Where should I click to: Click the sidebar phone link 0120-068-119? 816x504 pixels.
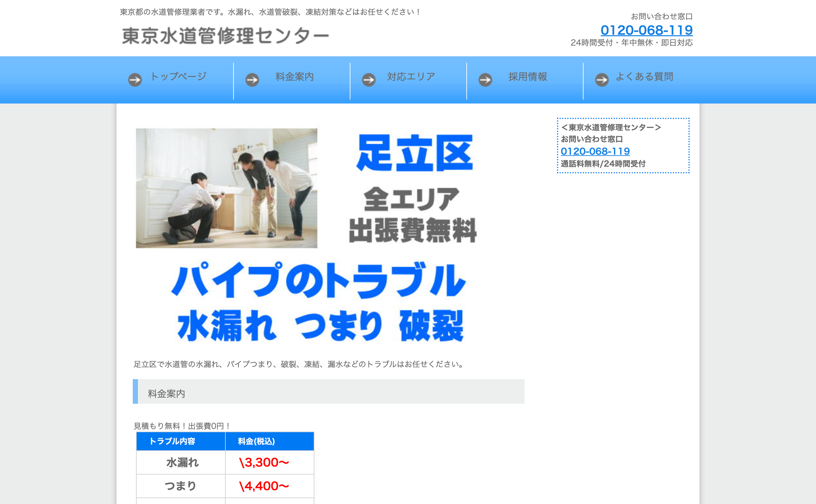point(595,151)
